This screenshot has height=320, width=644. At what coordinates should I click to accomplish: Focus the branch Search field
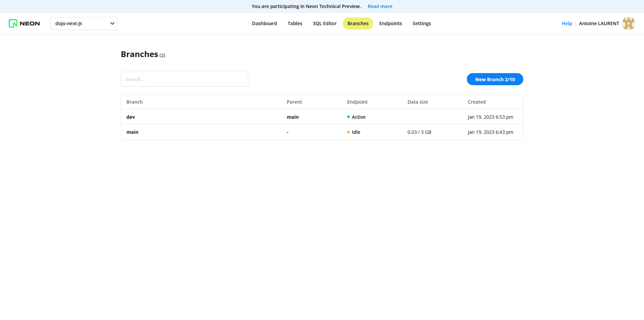pos(184,79)
